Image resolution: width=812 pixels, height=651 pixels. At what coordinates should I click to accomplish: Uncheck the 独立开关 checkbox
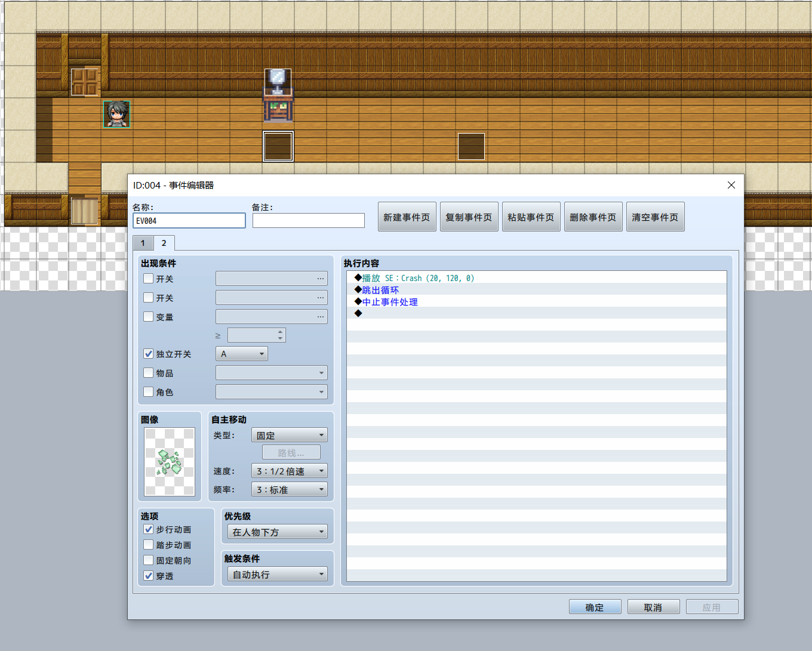click(x=149, y=354)
